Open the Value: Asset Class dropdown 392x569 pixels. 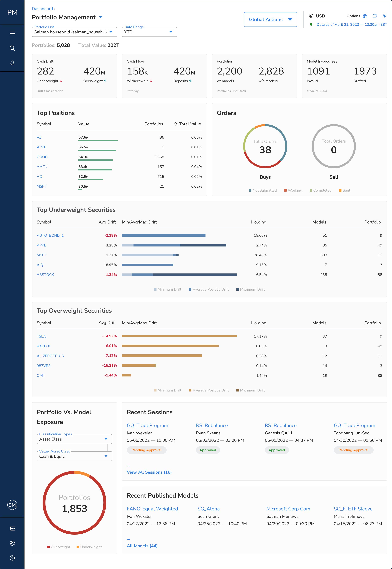pyautogui.click(x=74, y=456)
